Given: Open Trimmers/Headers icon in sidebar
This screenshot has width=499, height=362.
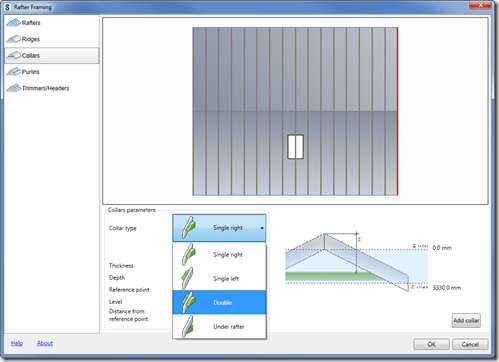Looking at the screenshot, I should pyautogui.click(x=14, y=88).
